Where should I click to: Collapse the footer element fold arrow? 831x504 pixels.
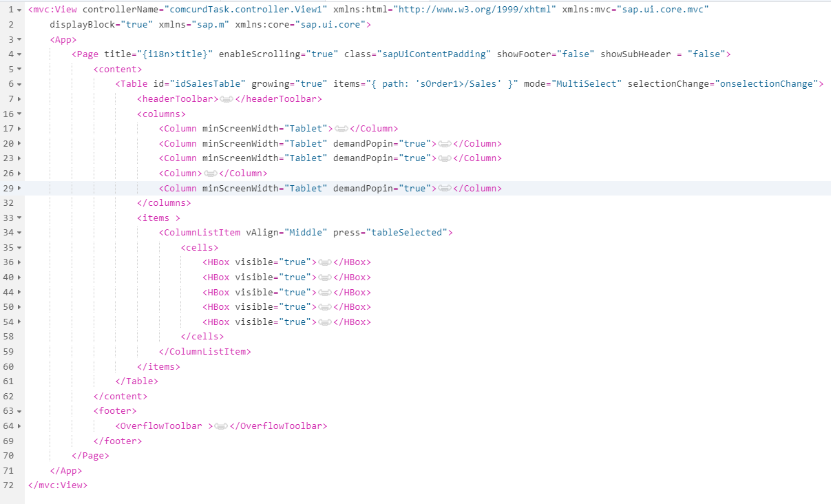(x=20, y=410)
